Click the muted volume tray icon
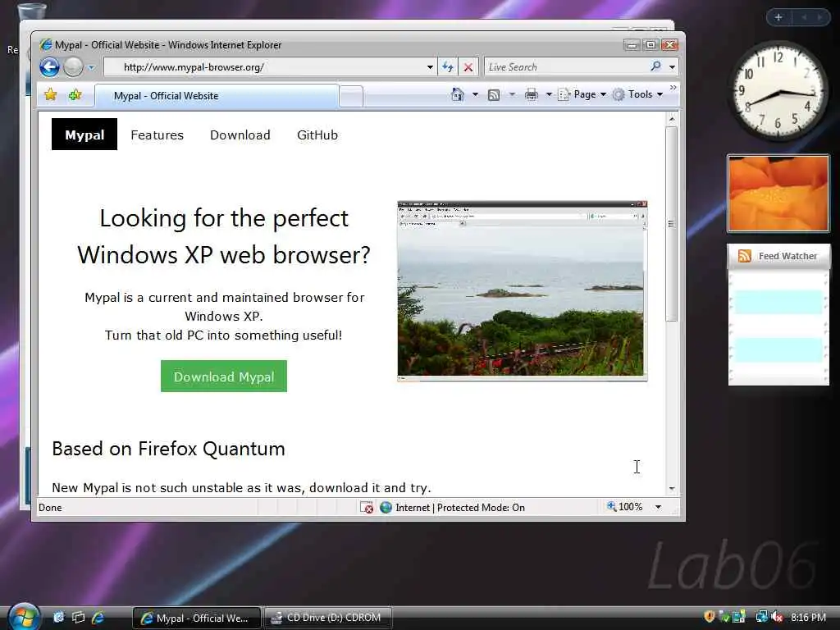 coord(778,617)
